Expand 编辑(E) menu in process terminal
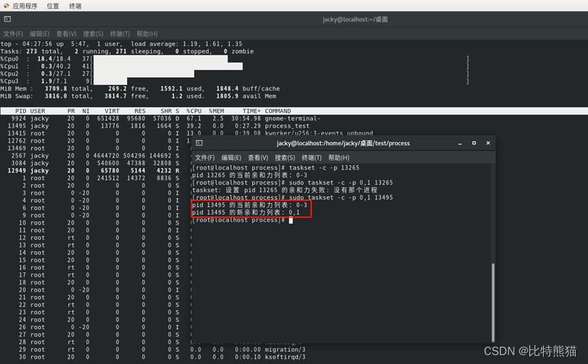The image size is (588, 364). pyautogui.click(x=232, y=158)
